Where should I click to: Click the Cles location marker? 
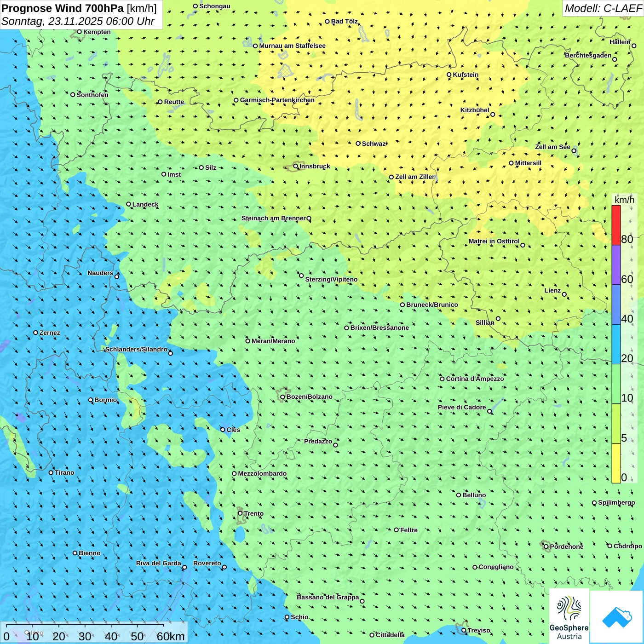[223, 430]
